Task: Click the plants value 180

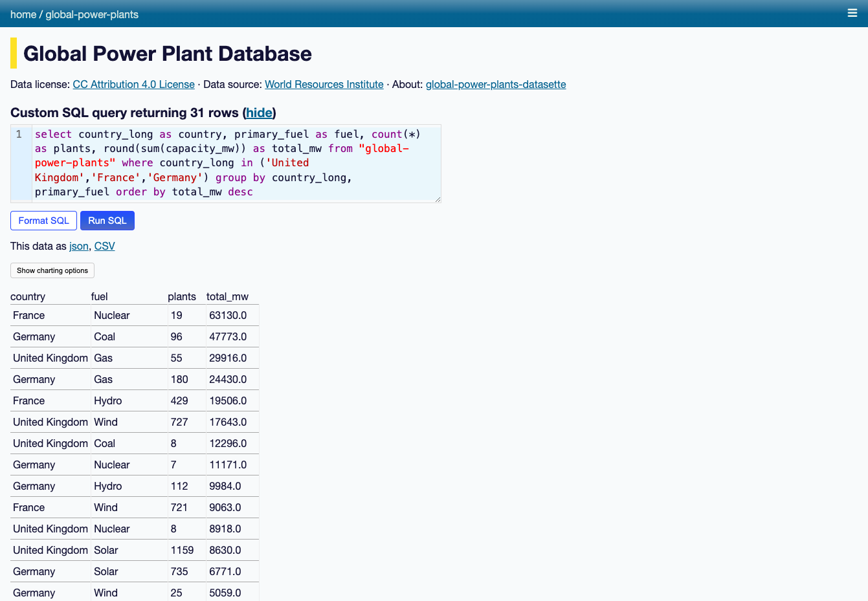Action: [x=186, y=379]
